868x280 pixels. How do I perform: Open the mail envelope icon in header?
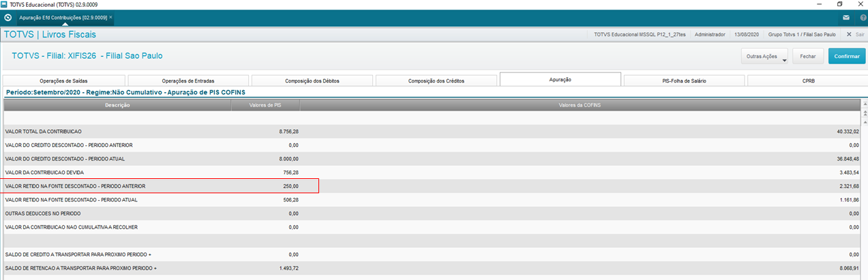point(845,17)
